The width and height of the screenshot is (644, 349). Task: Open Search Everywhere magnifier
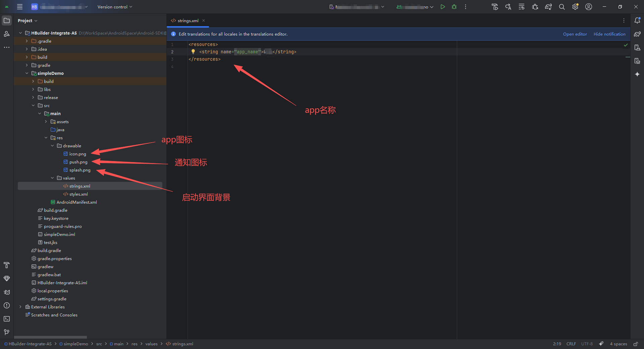pos(562,7)
